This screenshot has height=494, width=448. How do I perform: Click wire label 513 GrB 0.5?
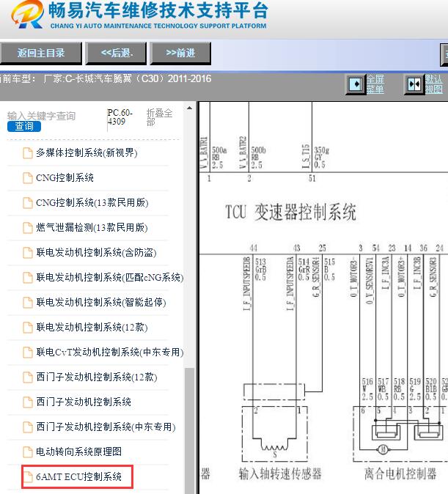click(x=261, y=270)
